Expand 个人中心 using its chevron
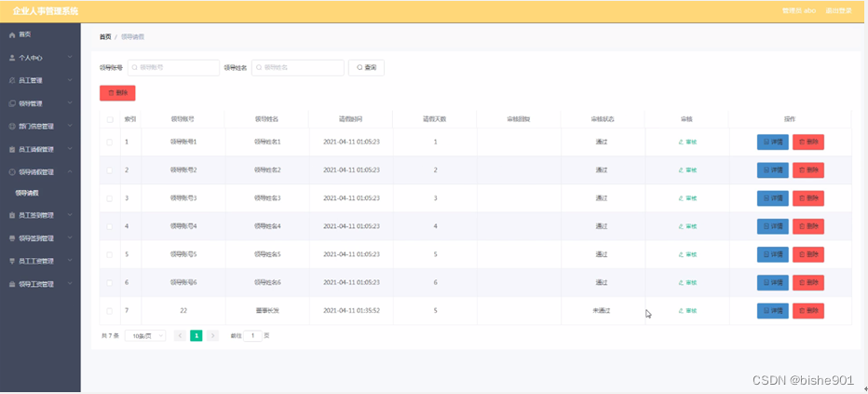The width and height of the screenshot is (868, 394). pos(70,57)
